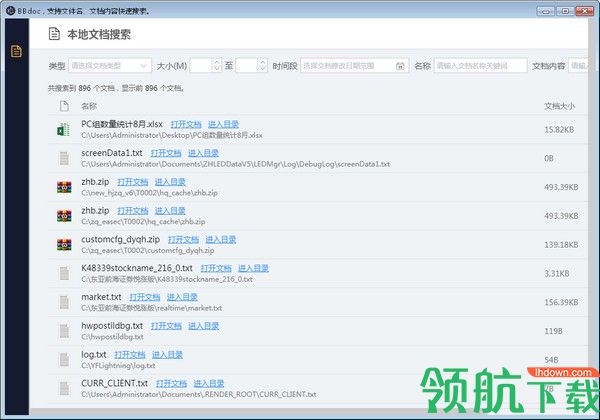
Task: Click the archive icon of customcfg_dyqh.zip
Action: click(64, 245)
